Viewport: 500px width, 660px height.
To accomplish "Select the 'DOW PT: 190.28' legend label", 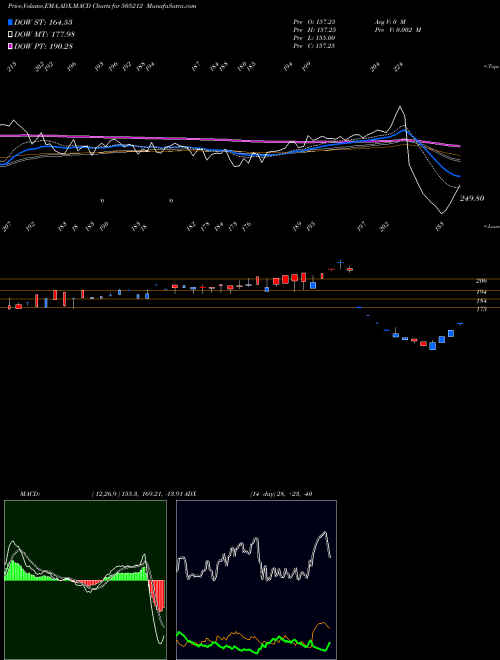I will coord(44,47).
